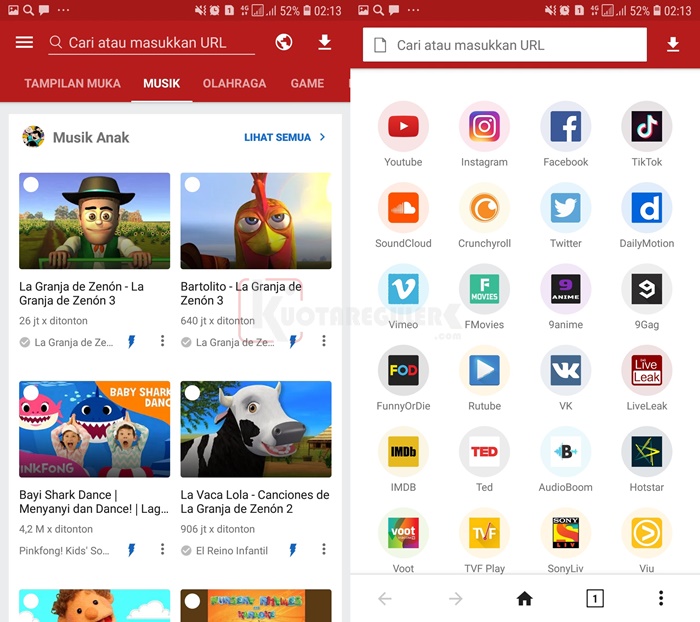This screenshot has height=622, width=700.
Task: Open the SoundCloud shortcut icon
Action: (403, 208)
